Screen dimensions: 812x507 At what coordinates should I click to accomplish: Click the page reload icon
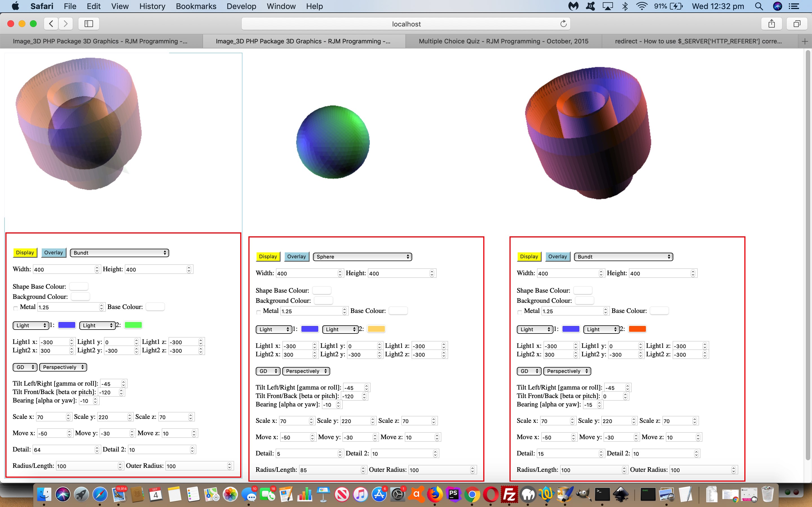coord(563,24)
